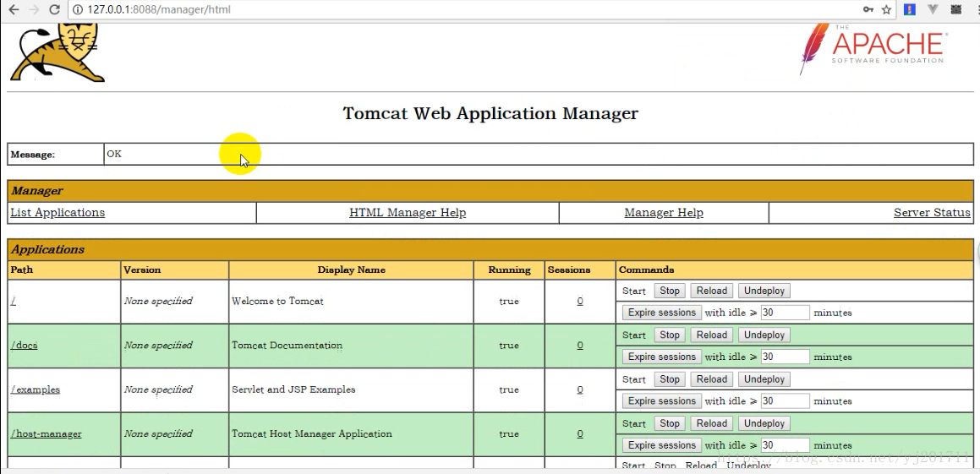Click the "Display Name" column header

point(351,270)
